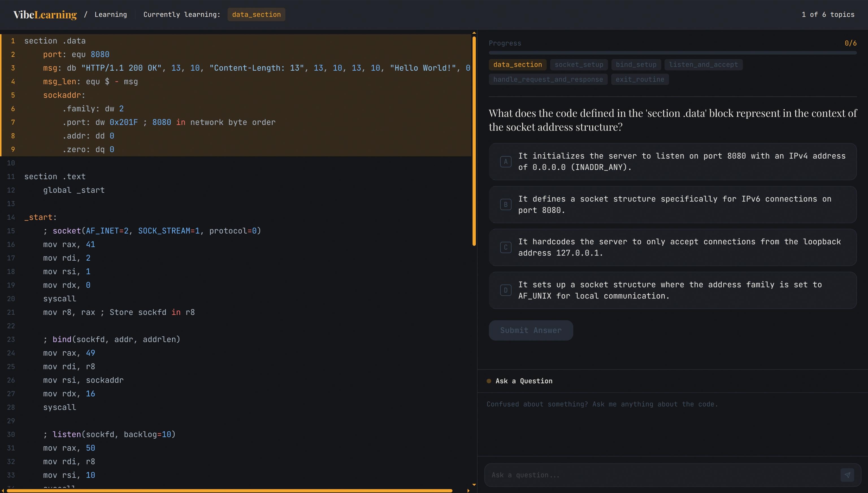This screenshot has width=868, height=493.
Task: Click the send question paper-plane icon
Action: tap(847, 475)
